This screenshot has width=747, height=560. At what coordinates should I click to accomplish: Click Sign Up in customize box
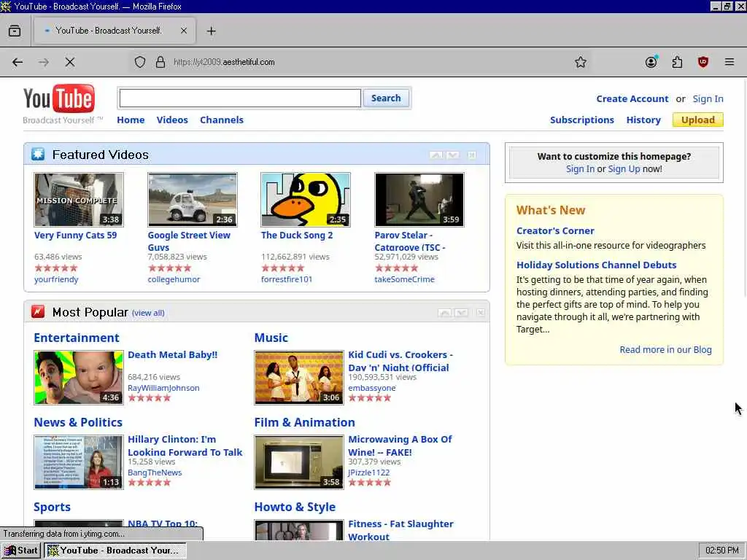tap(624, 169)
